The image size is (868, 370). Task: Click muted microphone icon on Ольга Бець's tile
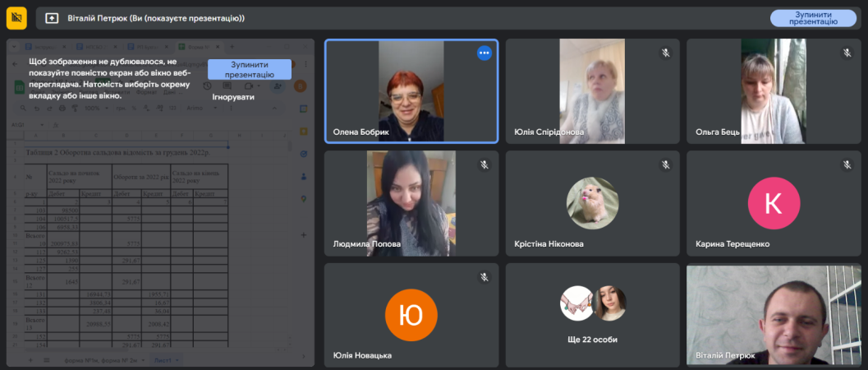(x=847, y=53)
